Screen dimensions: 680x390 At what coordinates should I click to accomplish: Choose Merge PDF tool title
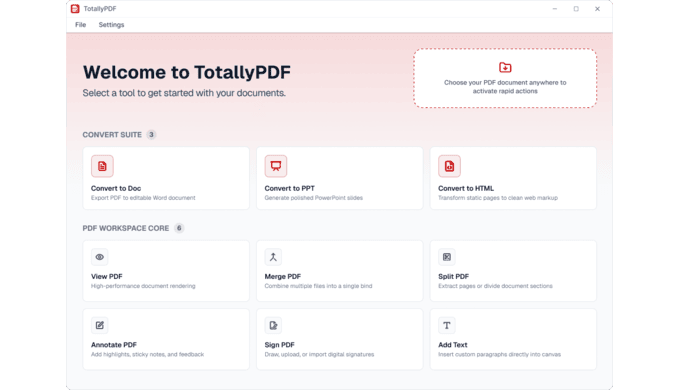283,276
